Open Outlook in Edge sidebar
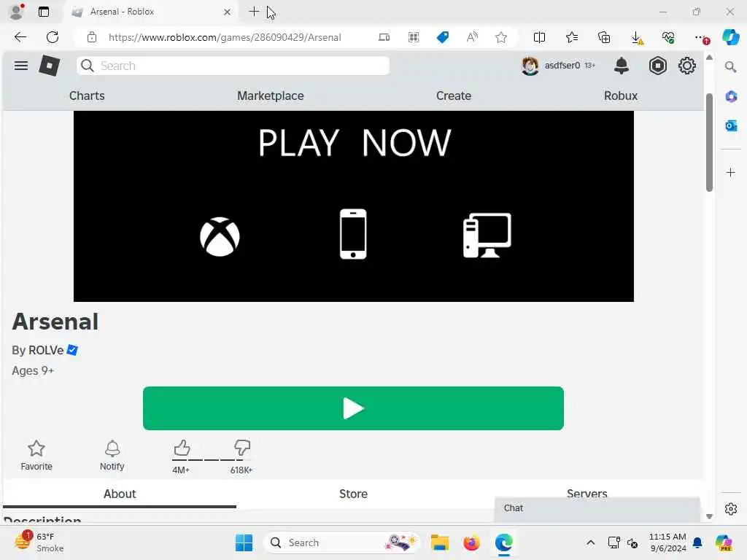The height and width of the screenshot is (560, 747). 731,125
